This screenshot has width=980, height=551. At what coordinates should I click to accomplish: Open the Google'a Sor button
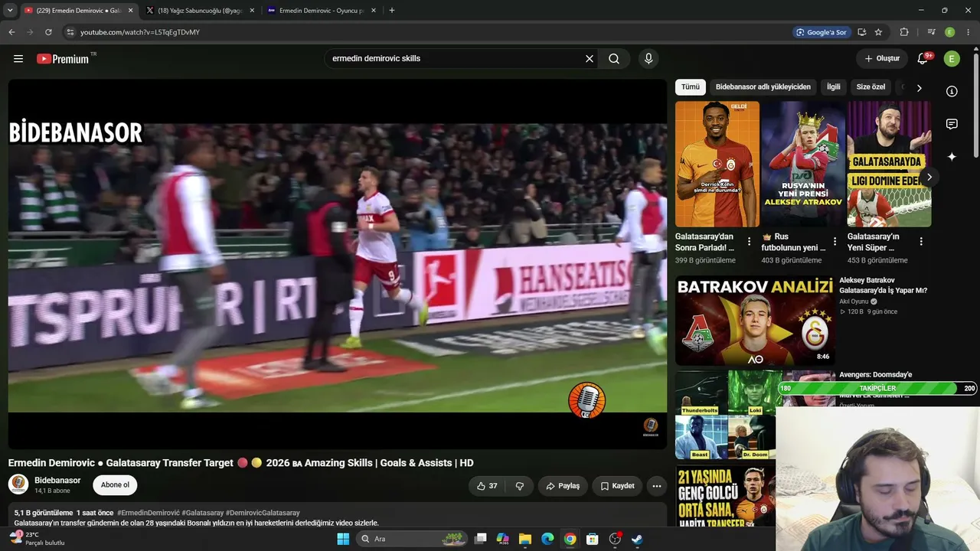pos(822,32)
